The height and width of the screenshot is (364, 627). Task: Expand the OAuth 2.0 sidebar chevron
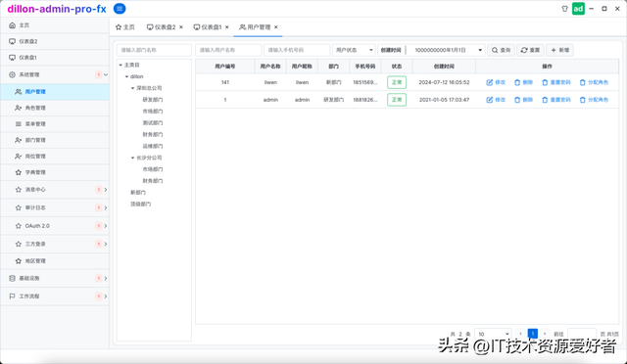[106, 226]
